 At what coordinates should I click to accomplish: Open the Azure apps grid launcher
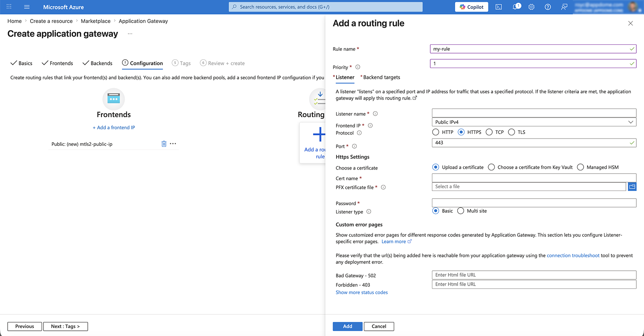(9, 7)
